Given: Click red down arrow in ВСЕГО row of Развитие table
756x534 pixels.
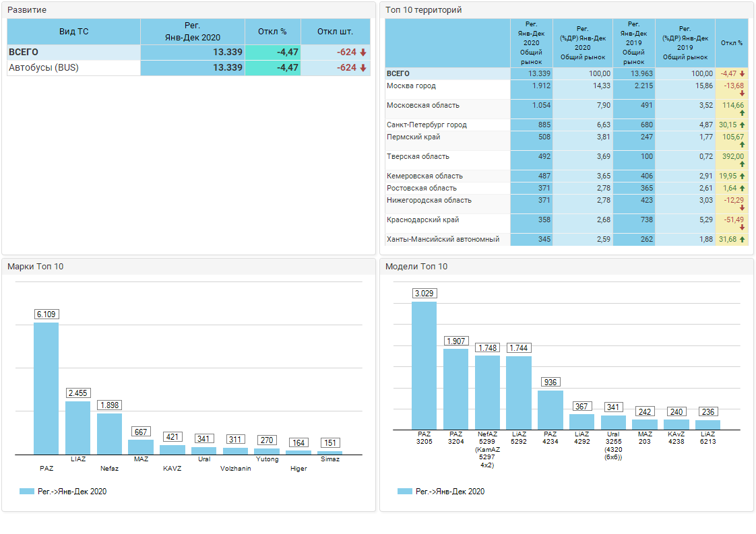Looking at the screenshot, I should (363, 53).
